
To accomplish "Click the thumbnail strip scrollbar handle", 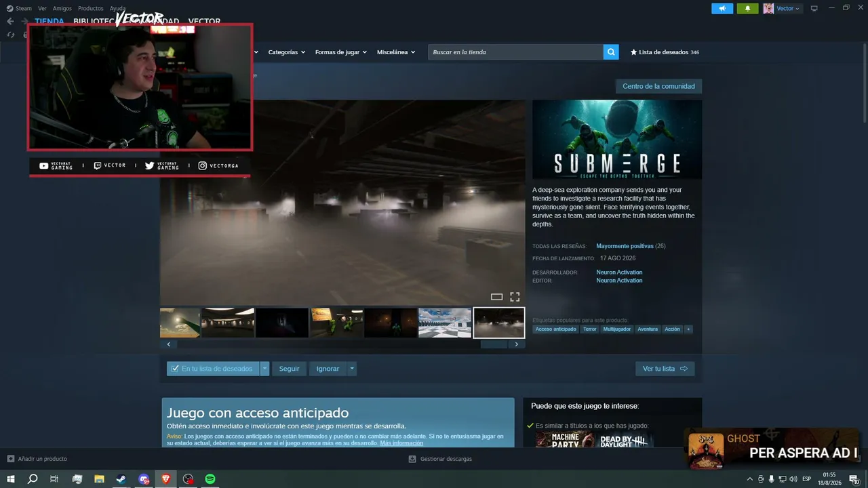I will 494,344.
